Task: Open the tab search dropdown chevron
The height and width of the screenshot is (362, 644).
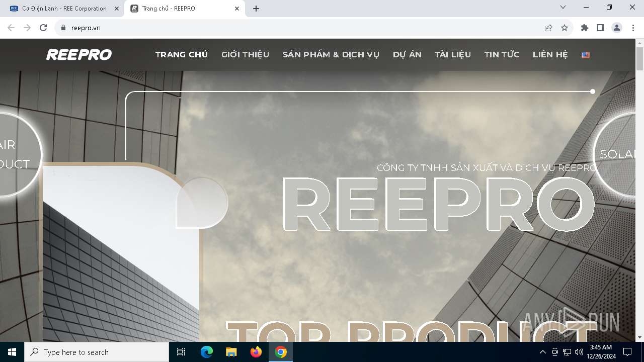Action: [x=563, y=7]
